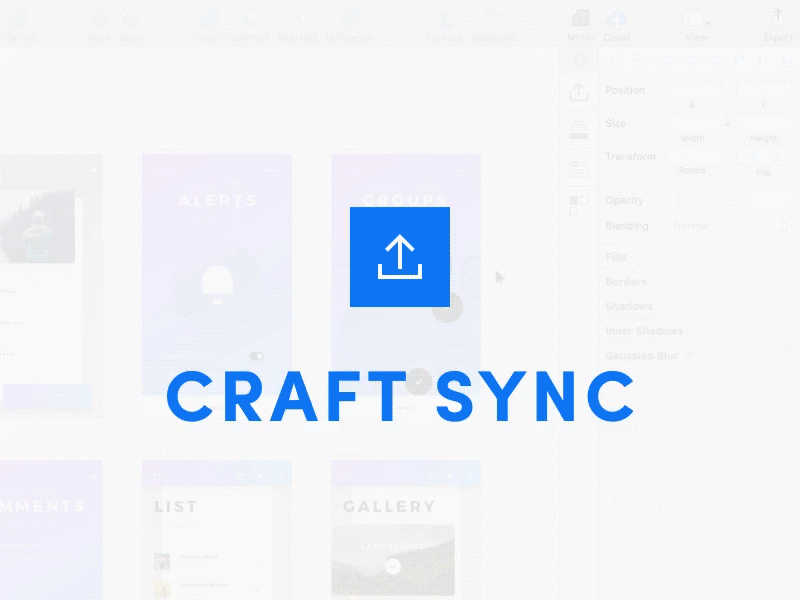Open the Blending mode dropdown
The height and width of the screenshot is (600, 800).
pos(730,226)
